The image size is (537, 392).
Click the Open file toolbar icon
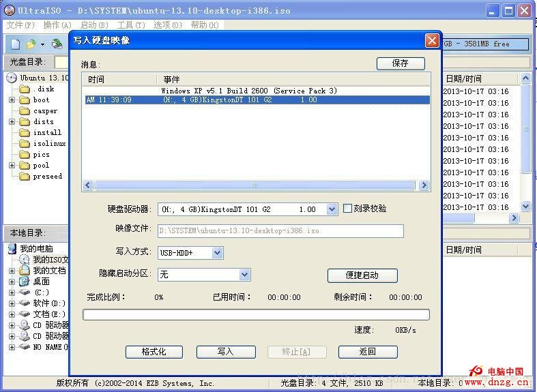[x=31, y=44]
